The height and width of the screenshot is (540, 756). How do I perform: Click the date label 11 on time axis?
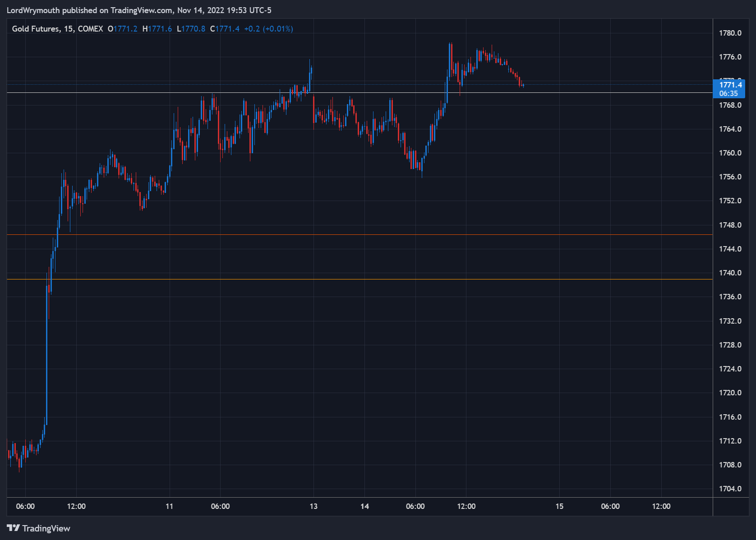(x=169, y=506)
